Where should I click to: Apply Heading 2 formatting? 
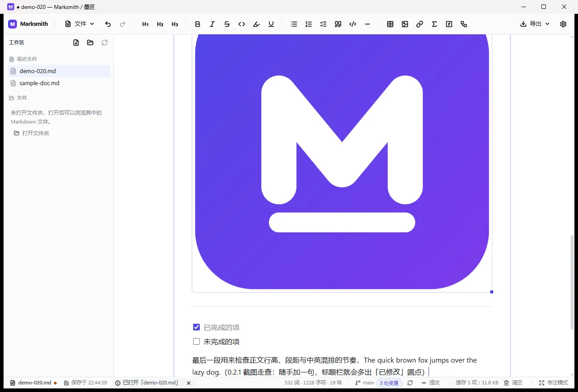pyautogui.click(x=160, y=24)
